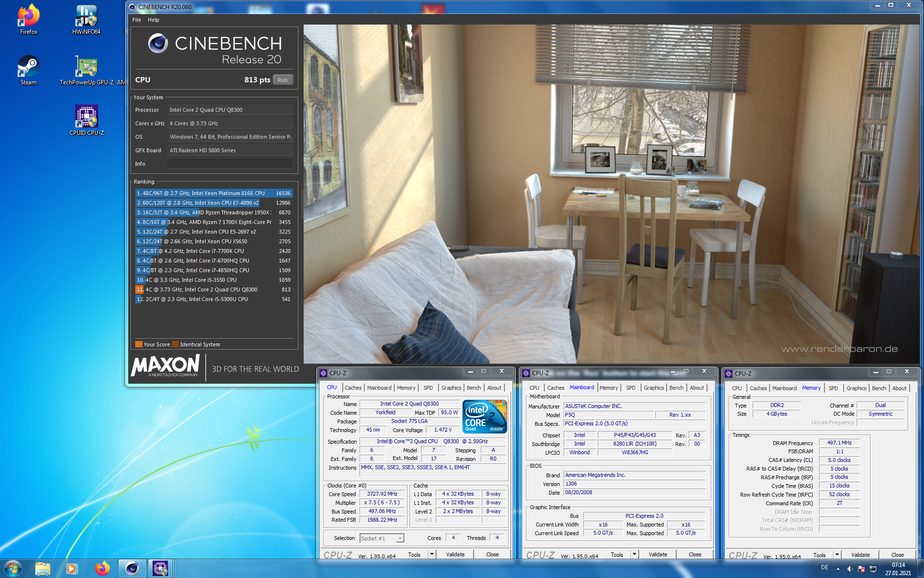Select ranking entry Intel Core i5-5300U CPU
This screenshot has height=578, width=924.
(x=214, y=299)
